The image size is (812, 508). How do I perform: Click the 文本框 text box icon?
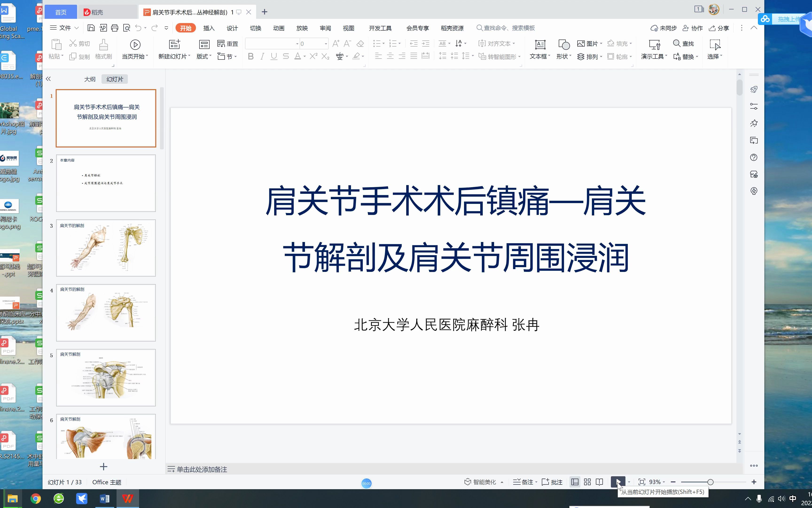coord(540,44)
